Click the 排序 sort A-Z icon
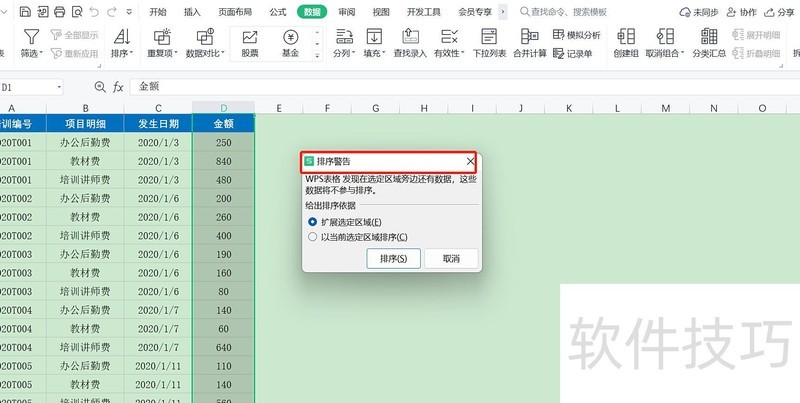The width and height of the screenshot is (800, 403). coord(121,37)
